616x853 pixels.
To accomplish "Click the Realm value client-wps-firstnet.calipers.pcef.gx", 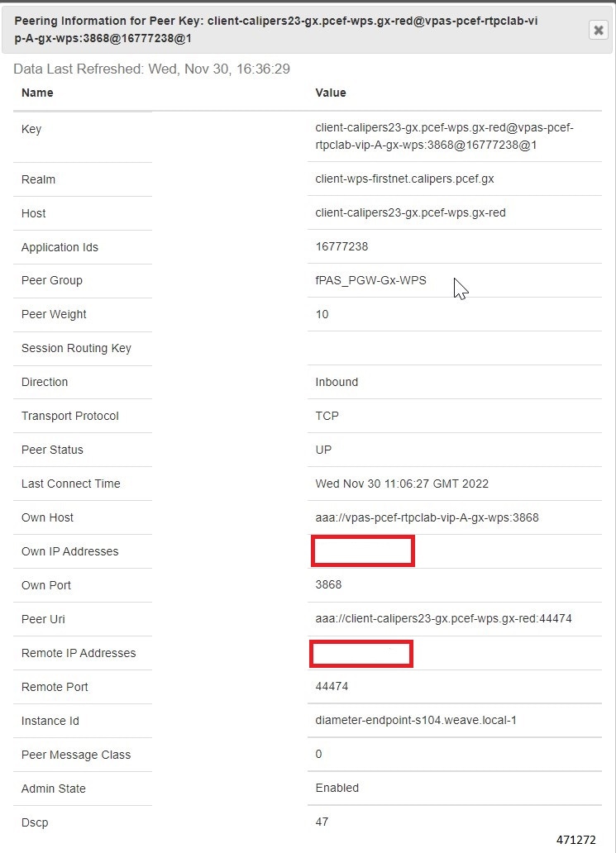I will point(404,179).
